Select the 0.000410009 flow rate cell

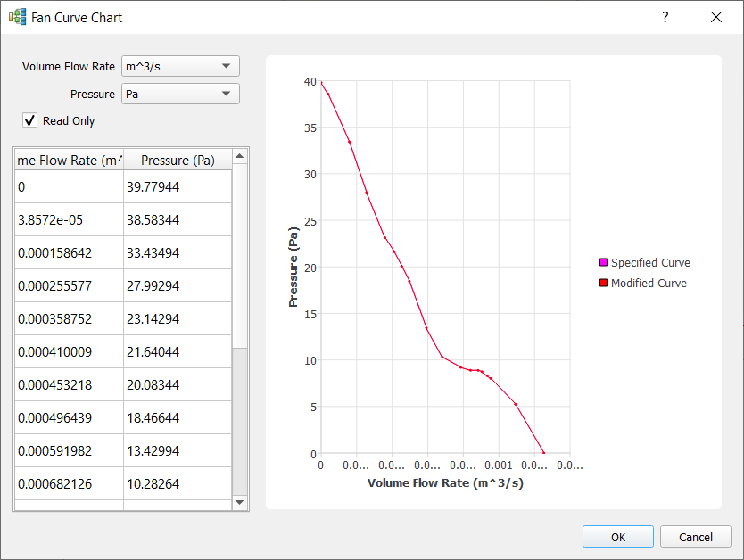pyautogui.click(x=69, y=352)
